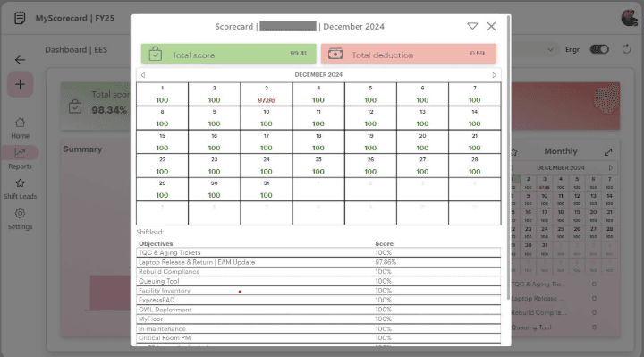The image size is (644, 357).
Task: Click the Total deduction 0.59 card
Action: click(x=409, y=54)
